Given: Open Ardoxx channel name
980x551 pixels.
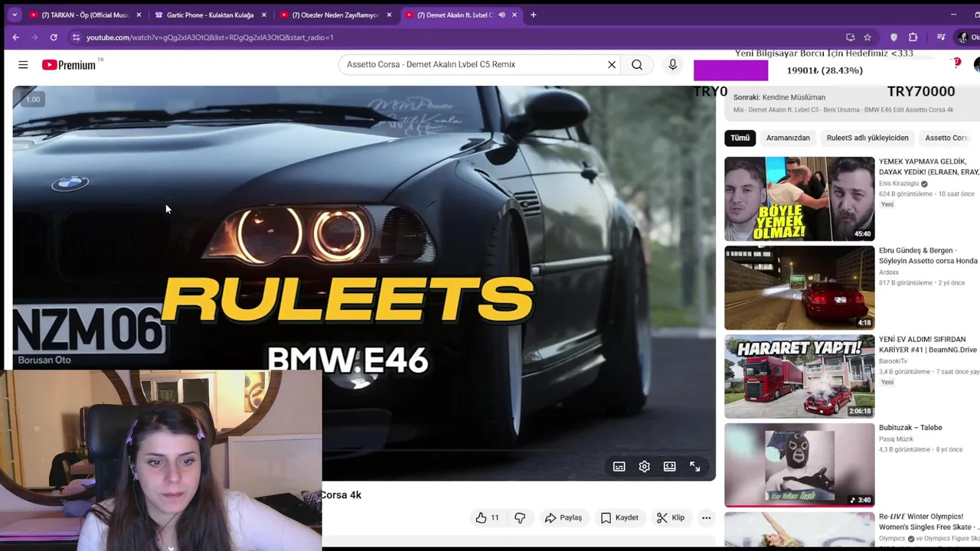Looking at the screenshot, I should 889,272.
